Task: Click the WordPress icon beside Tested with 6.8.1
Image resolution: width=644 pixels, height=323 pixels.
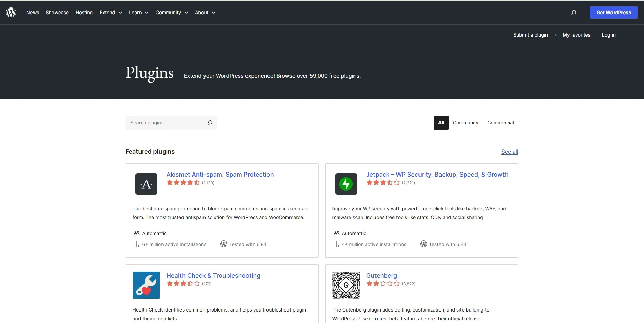Action: click(x=223, y=244)
